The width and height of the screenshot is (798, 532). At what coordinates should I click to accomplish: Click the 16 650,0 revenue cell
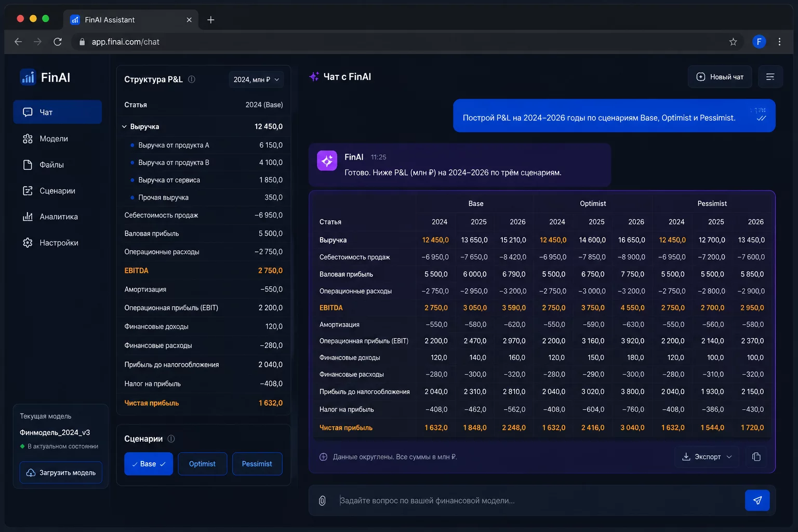coord(632,240)
